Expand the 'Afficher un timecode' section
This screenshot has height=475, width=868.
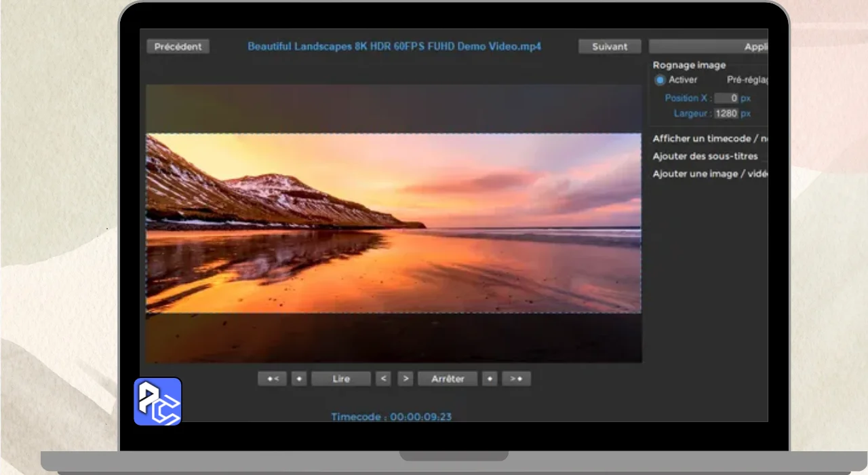coord(709,138)
